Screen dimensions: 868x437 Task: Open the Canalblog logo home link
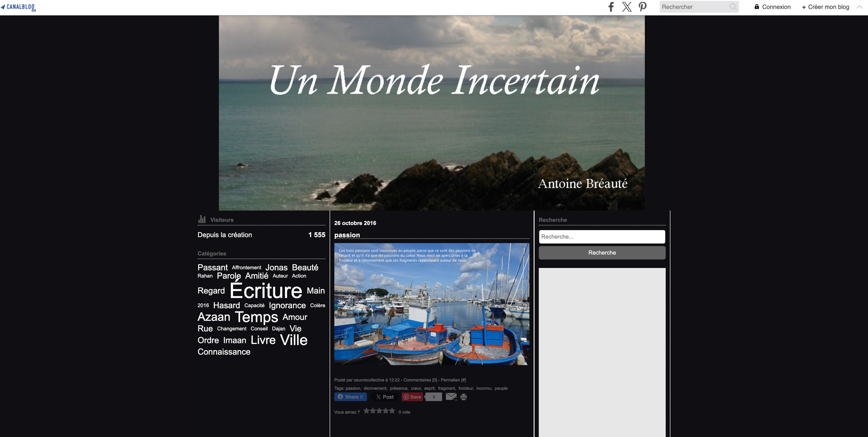tap(19, 7)
